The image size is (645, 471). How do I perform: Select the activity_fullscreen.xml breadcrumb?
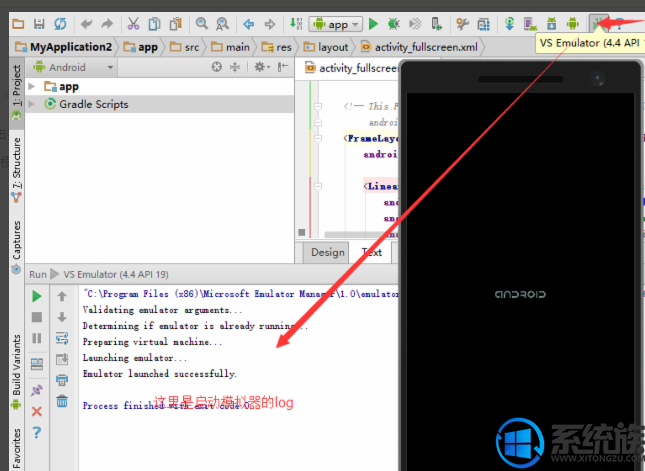[419, 47]
